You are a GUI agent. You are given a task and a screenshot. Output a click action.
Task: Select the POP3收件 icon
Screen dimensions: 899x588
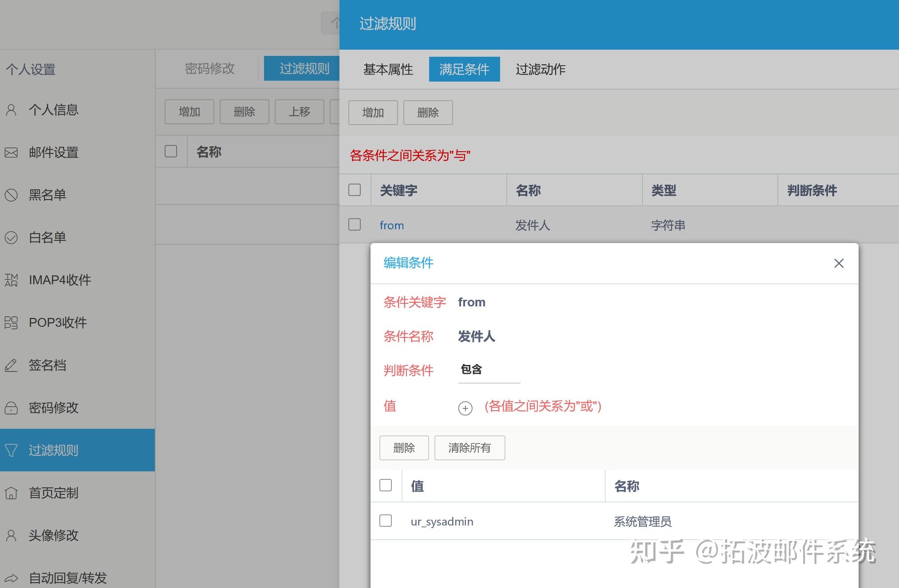12,322
